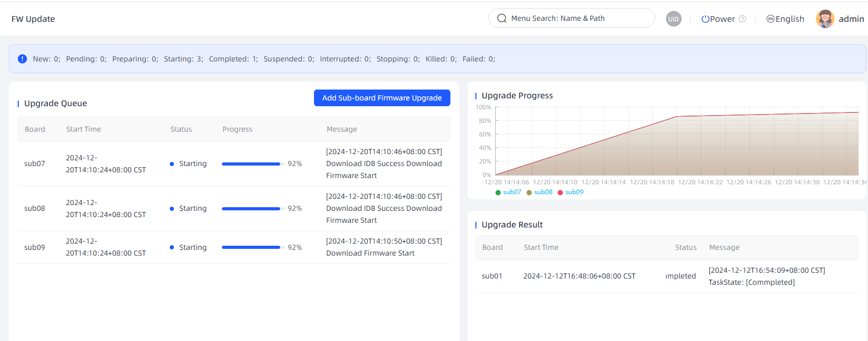This screenshot has height=341, width=868.
Task: Click the Upgrade Result heading
Action: tap(512, 225)
